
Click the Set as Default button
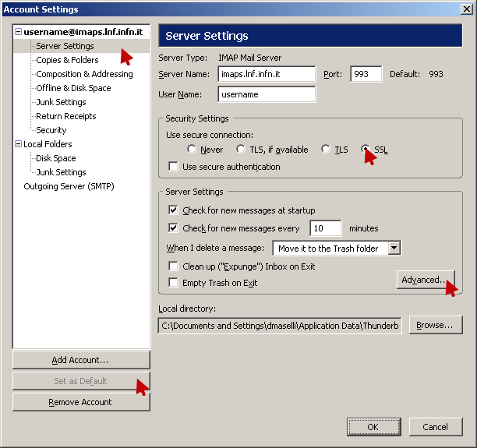click(x=81, y=381)
